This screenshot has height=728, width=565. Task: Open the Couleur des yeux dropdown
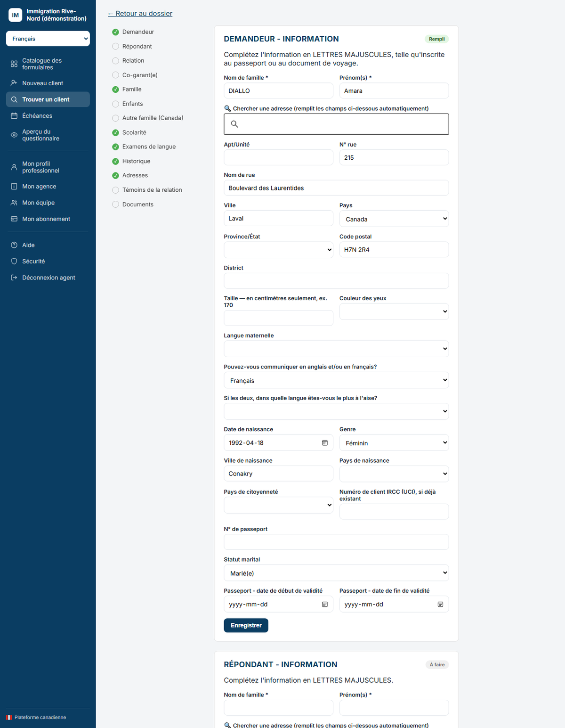pos(394,311)
